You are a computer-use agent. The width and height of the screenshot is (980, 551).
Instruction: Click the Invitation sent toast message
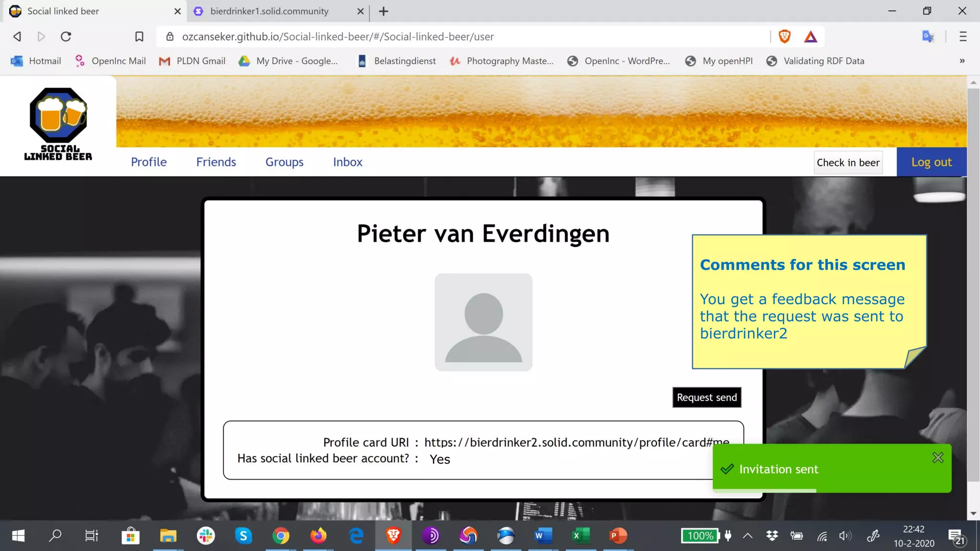point(832,468)
